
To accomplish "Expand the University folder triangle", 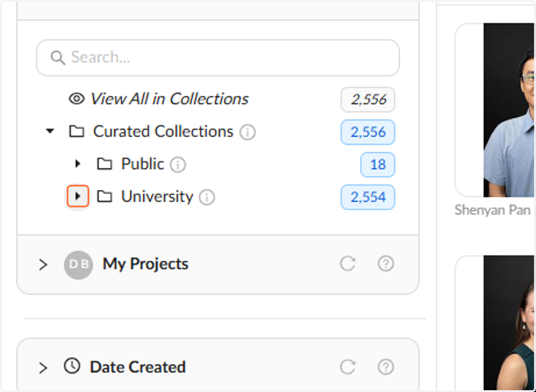I will (78, 196).
